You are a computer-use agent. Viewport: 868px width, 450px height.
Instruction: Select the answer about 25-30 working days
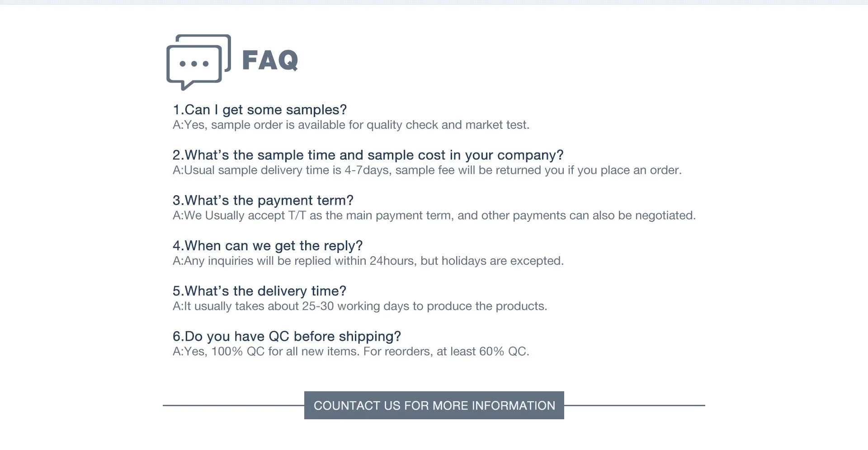(359, 306)
